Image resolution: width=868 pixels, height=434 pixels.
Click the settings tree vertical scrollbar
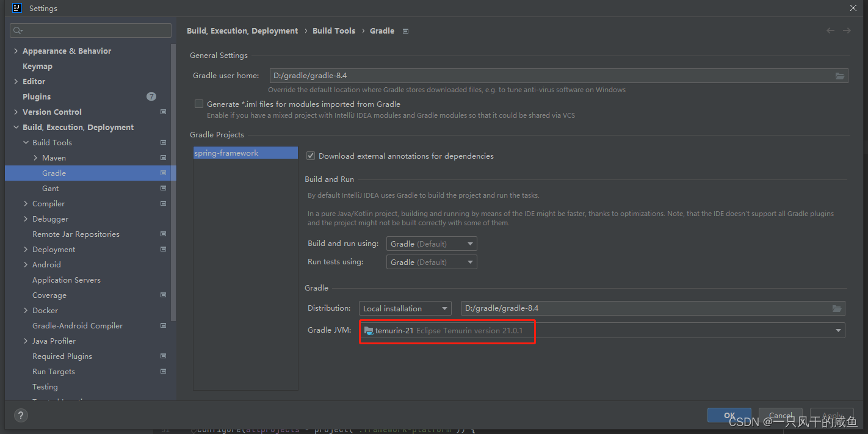pyautogui.click(x=174, y=182)
